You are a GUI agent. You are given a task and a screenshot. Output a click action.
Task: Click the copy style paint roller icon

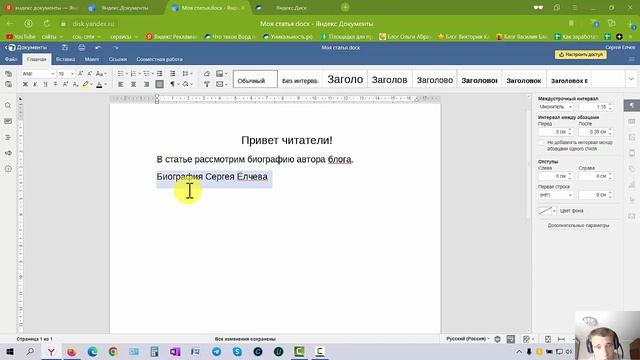click(207, 84)
